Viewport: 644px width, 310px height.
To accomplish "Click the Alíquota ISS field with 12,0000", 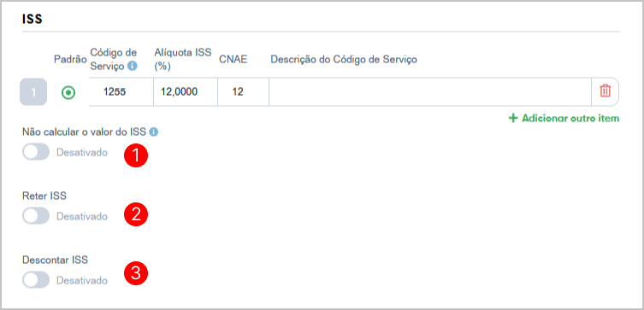I will click(186, 92).
